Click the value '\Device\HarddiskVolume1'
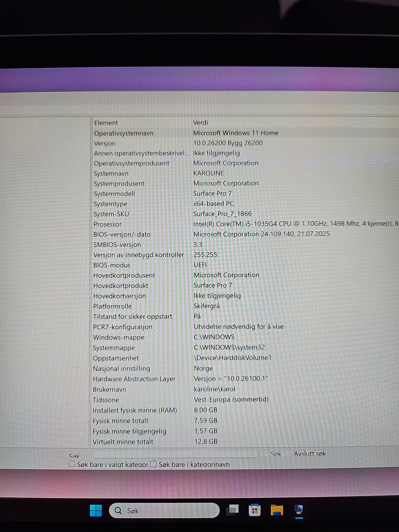 point(232,357)
